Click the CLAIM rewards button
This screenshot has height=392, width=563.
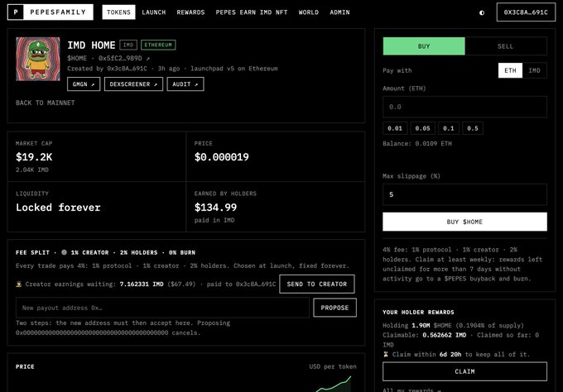click(464, 371)
